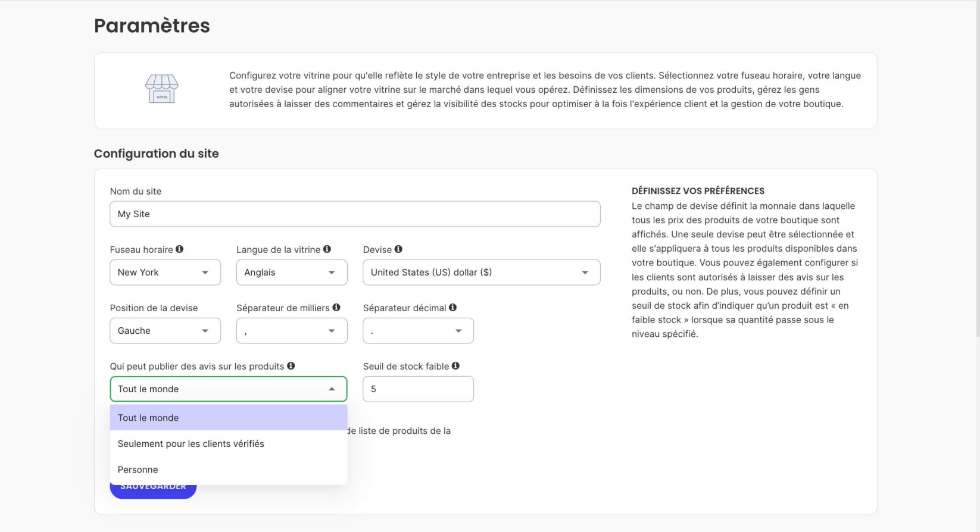980x532 pixels.
Task: Open the Devise United States dollar dropdown
Action: point(481,273)
